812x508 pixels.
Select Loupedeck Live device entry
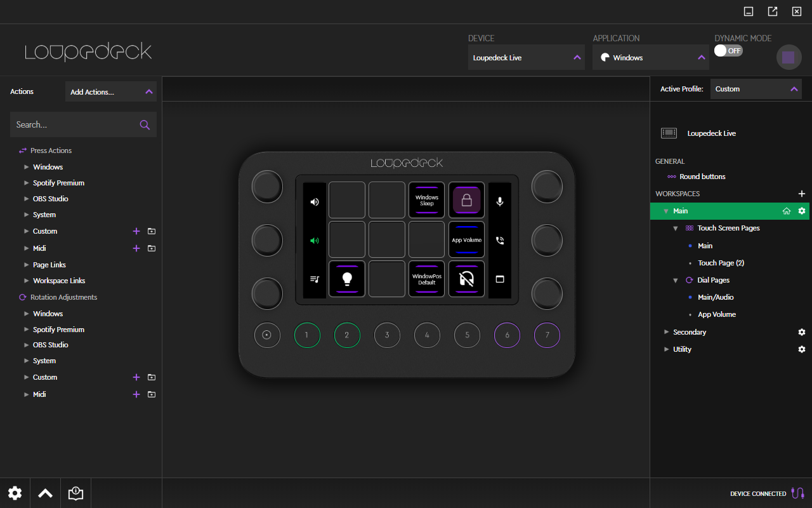pos(712,133)
